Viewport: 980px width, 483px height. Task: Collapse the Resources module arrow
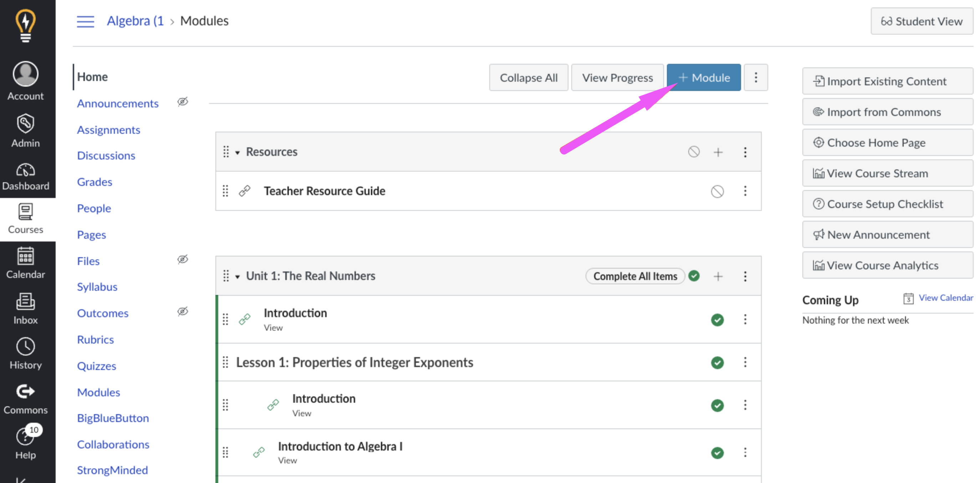[238, 153]
